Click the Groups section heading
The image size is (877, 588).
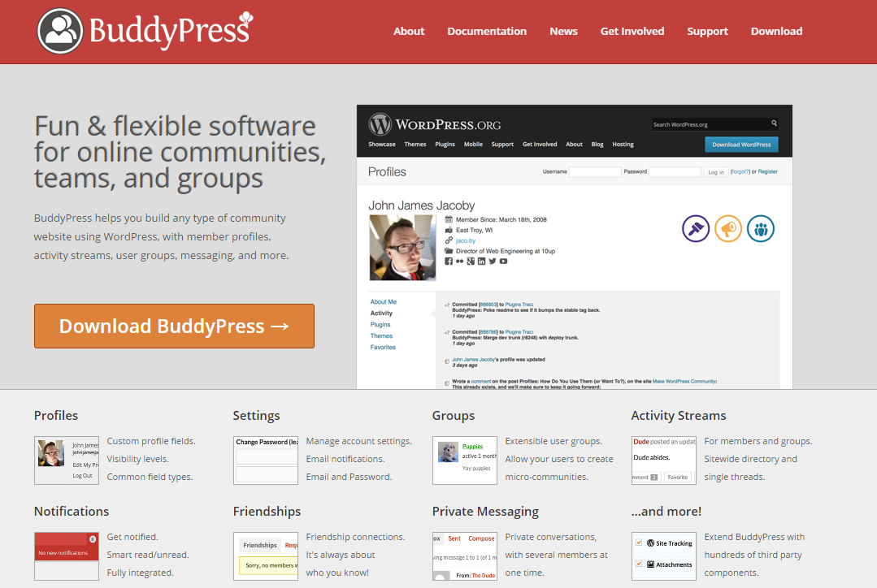(x=453, y=416)
